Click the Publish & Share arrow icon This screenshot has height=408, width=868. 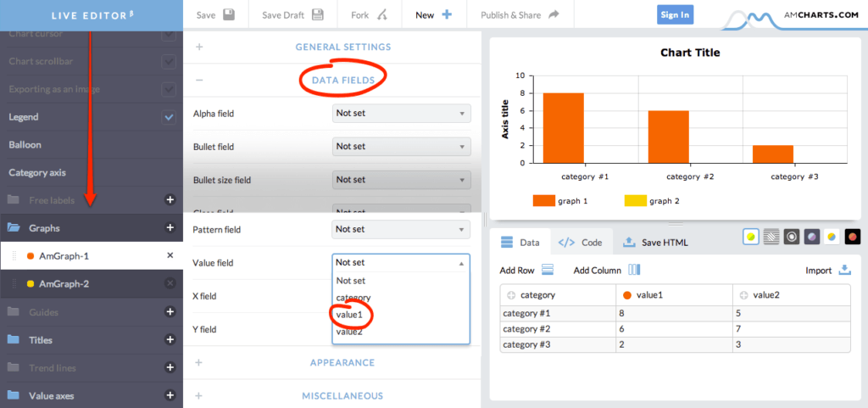554,15
